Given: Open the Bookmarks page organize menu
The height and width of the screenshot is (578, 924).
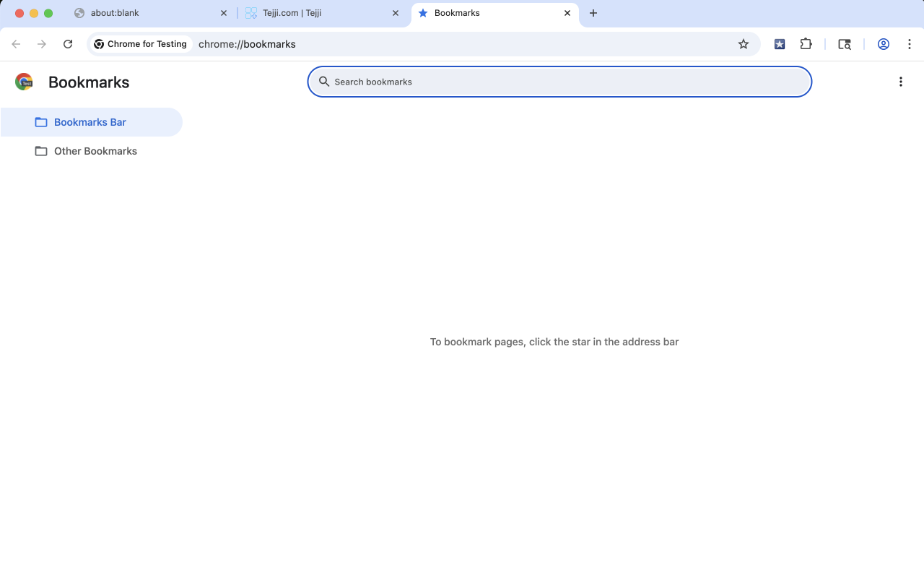Looking at the screenshot, I should [x=900, y=82].
